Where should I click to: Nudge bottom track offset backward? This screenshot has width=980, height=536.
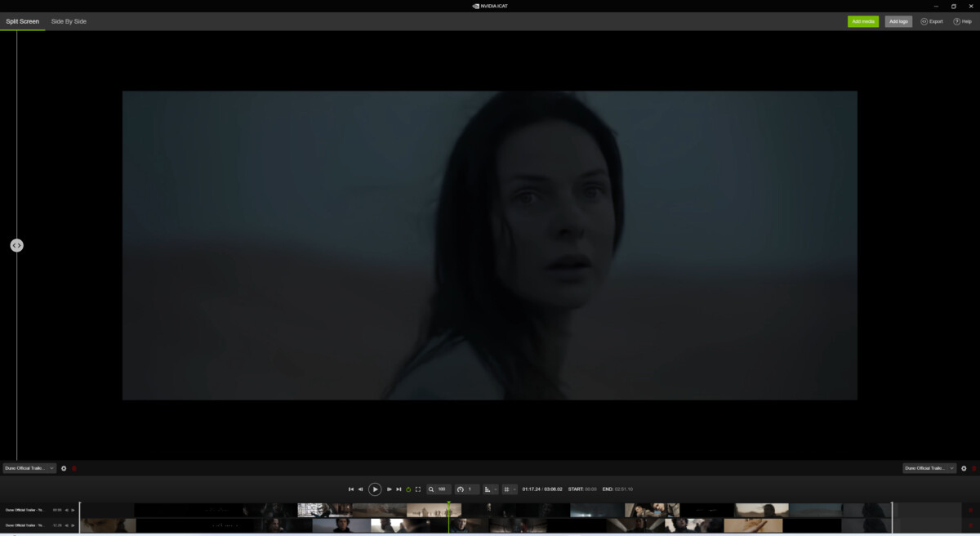[66, 525]
